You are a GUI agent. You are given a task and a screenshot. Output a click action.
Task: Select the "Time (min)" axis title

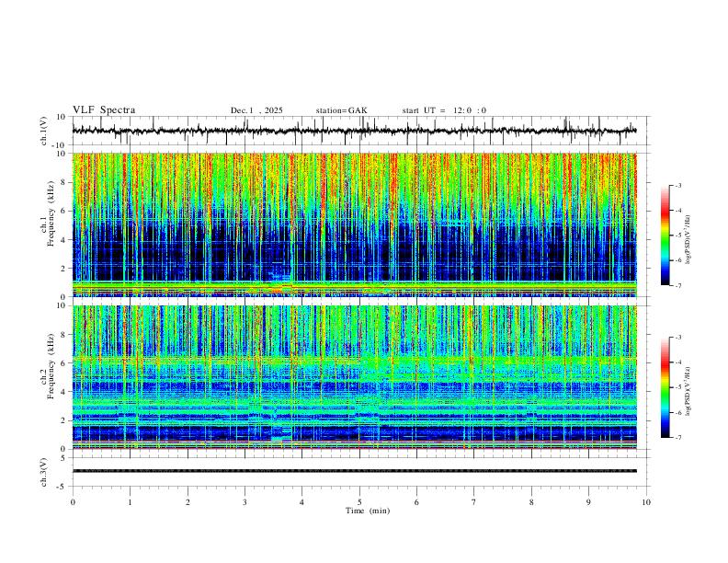coord(368,511)
